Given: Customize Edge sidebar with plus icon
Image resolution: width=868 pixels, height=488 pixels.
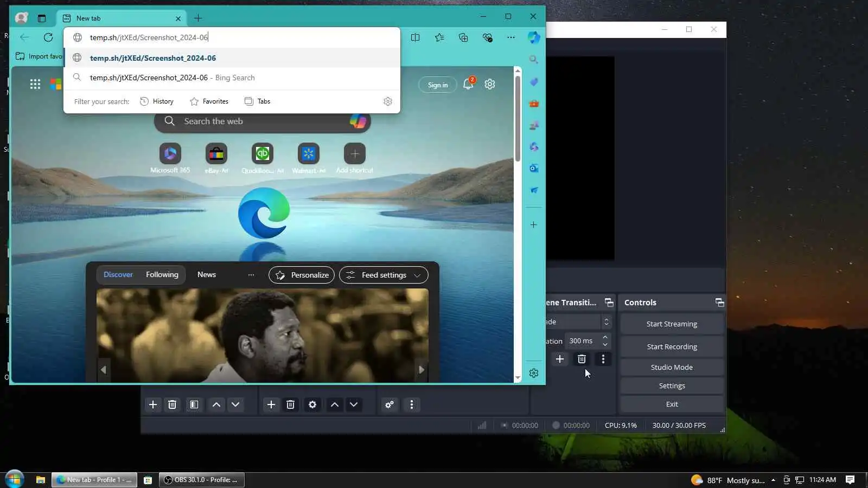Looking at the screenshot, I should pos(534,225).
